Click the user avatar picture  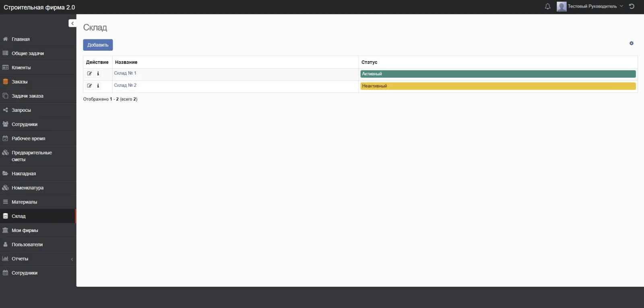coord(561,6)
